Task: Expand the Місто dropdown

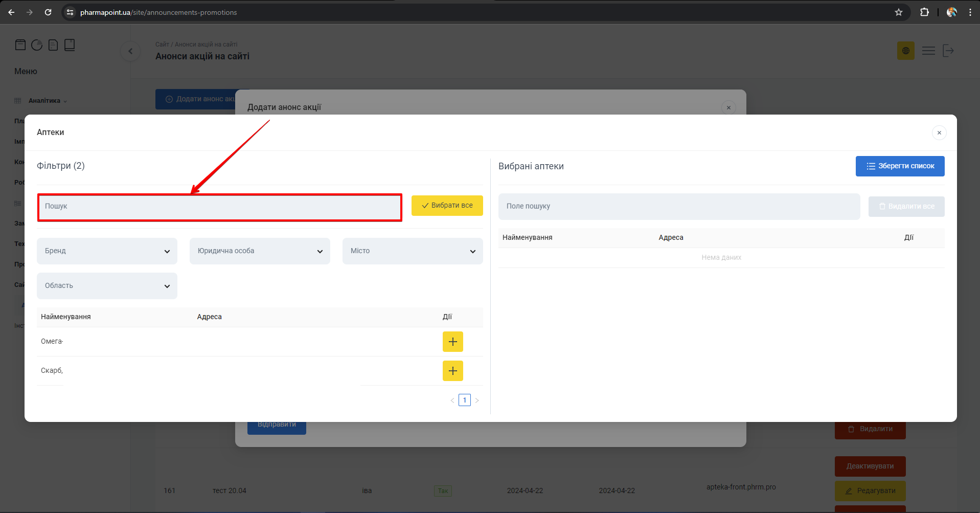Action: click(x=412, y=251)
